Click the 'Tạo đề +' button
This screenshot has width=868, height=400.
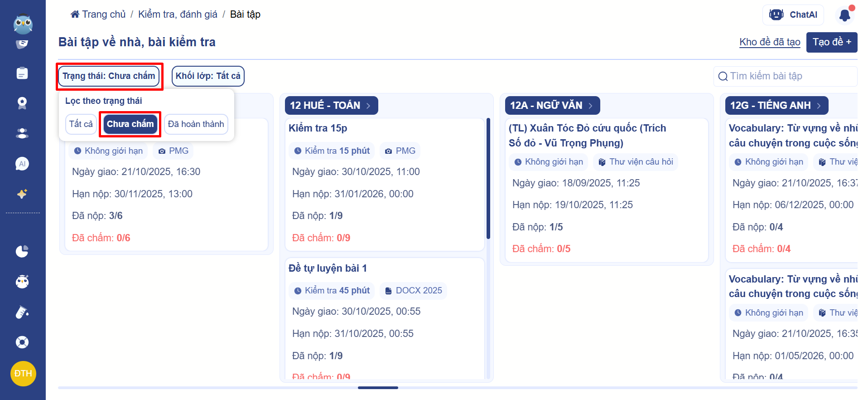pyautogui.click(x=831, y=42)
